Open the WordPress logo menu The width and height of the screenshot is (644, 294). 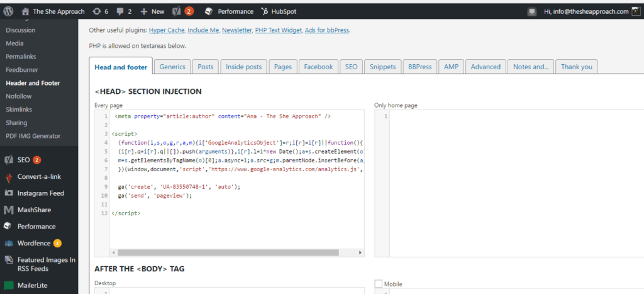click(8, 11)
